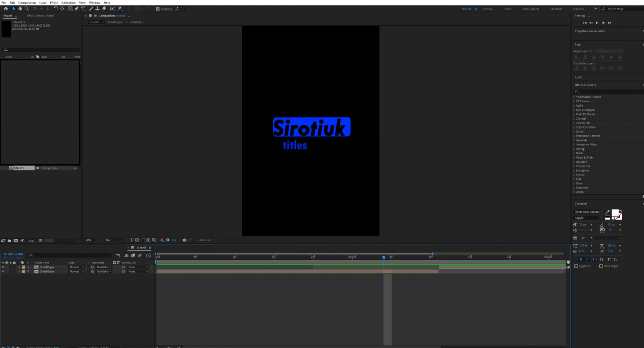Expand layer 2 properties in timeline
The width and height of the screenshot is (644, 348).
point(19,271)
